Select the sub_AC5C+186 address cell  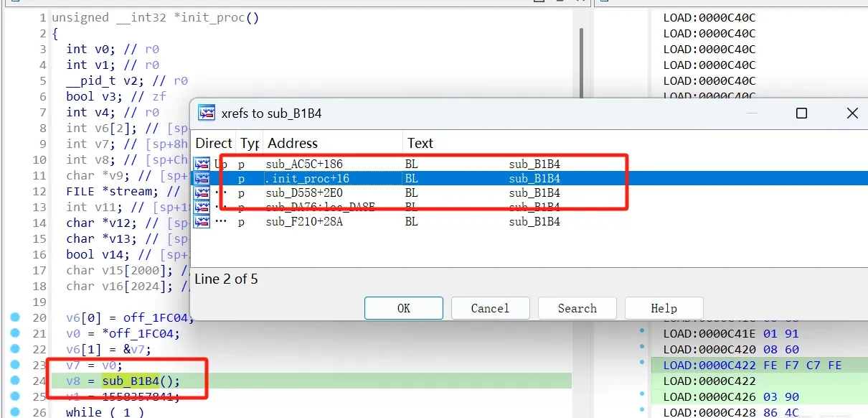point(304,164)
